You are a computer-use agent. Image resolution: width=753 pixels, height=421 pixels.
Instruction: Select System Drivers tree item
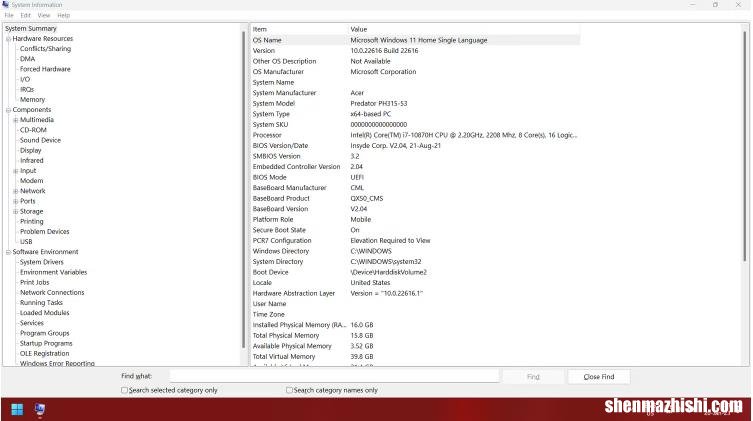pos(42,262)
